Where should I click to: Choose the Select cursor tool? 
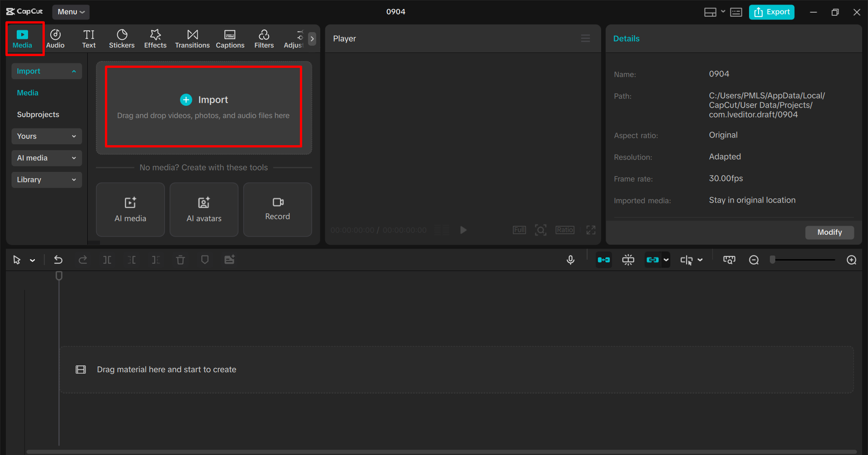coord(17,260)
